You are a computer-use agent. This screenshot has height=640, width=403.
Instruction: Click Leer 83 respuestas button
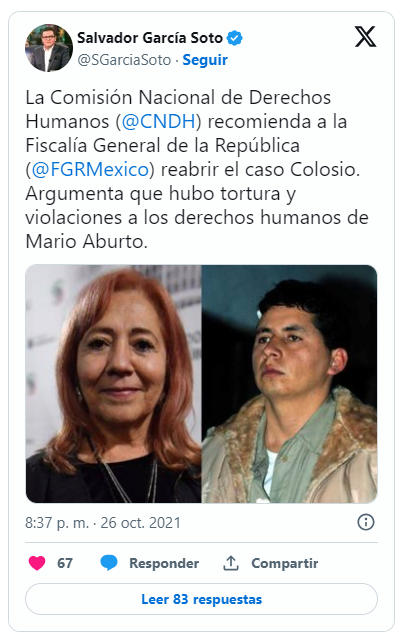pyautogui.click(x=201, y=599)
